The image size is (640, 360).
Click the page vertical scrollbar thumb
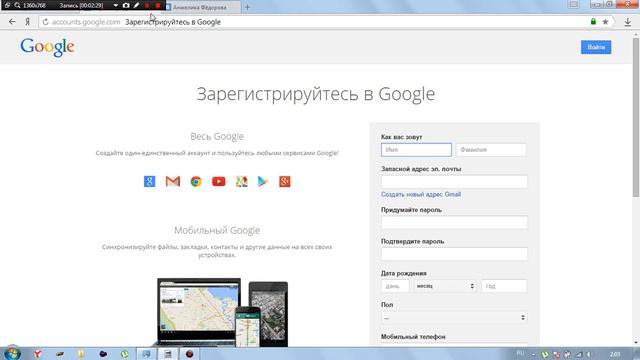636,118
